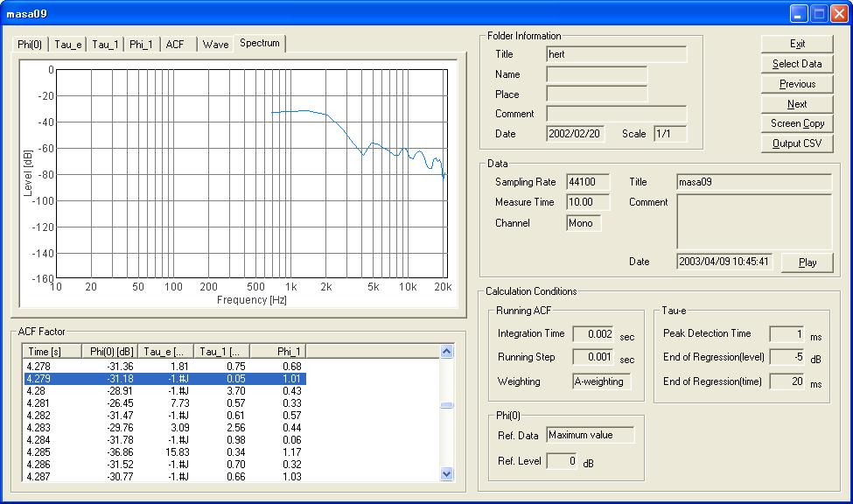Click the Channel field showing Mono
This screenshot has height=504, width=853.
[x=584, y=223]
